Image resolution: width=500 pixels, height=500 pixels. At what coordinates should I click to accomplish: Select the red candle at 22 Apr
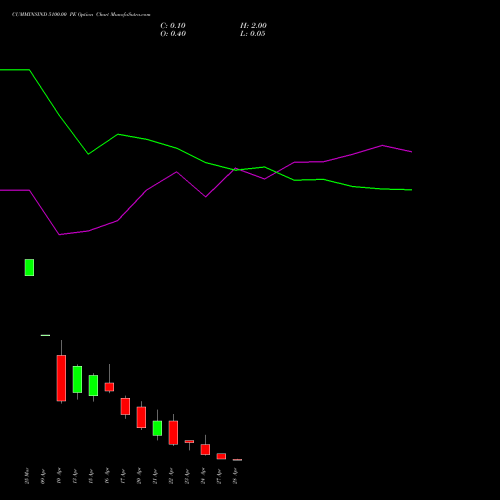click(x=173, y=433)
